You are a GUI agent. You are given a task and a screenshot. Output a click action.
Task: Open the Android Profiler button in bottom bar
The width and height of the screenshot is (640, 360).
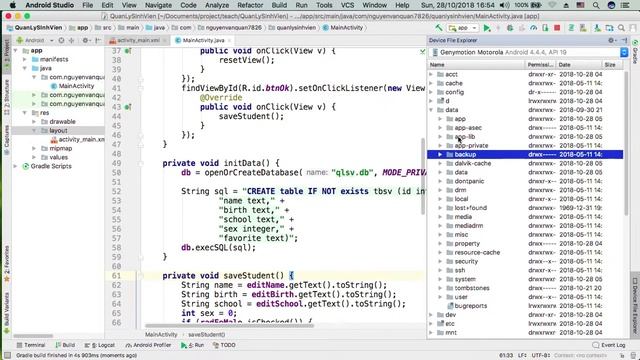148,345
